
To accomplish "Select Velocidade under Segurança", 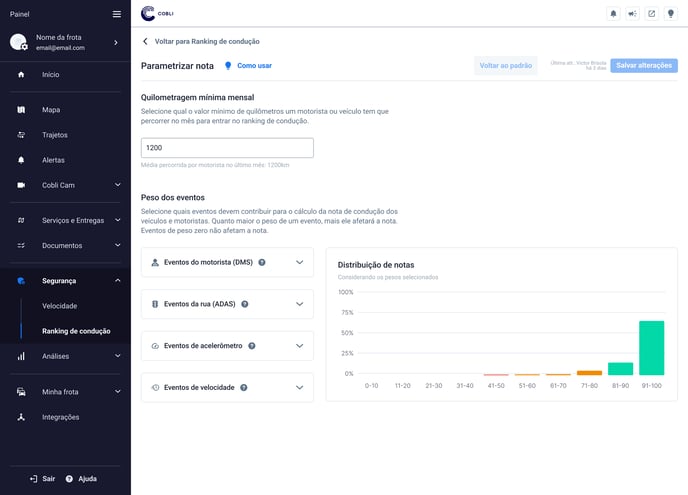I will [x=60, y=306].
